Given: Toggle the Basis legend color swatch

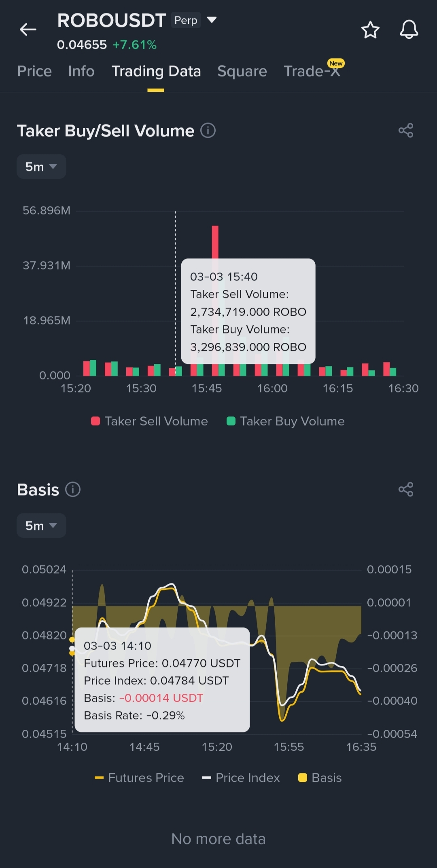Looking at the screenshot, I should 302,778.
